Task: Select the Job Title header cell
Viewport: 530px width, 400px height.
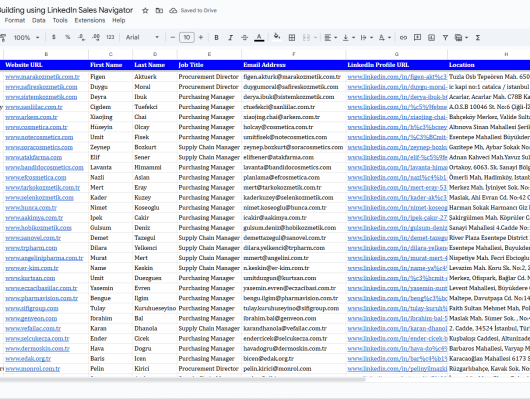Action: 209,65
